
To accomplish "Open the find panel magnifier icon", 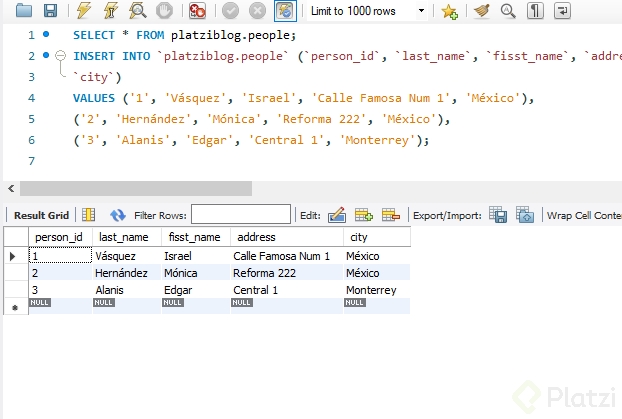I will 508,10.
